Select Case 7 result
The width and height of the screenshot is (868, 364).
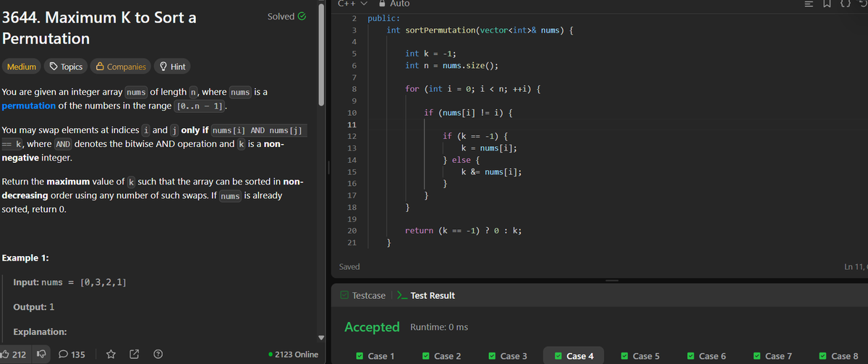click(773, 355)
